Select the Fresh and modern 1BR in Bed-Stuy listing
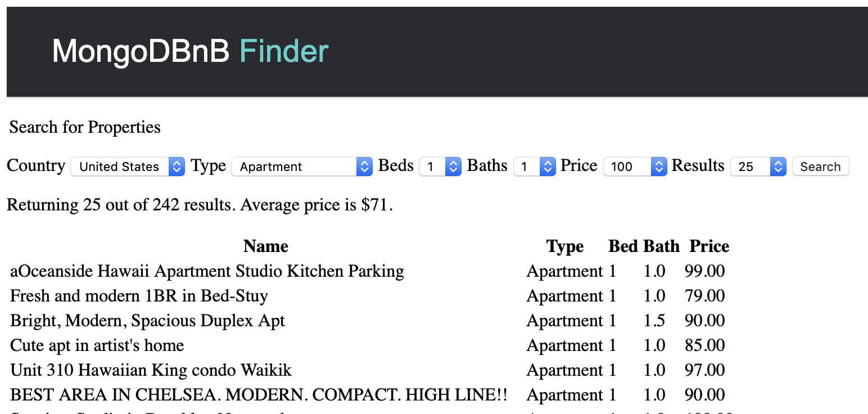This screenshot has height=414, width=868. [x=139, y=296]
